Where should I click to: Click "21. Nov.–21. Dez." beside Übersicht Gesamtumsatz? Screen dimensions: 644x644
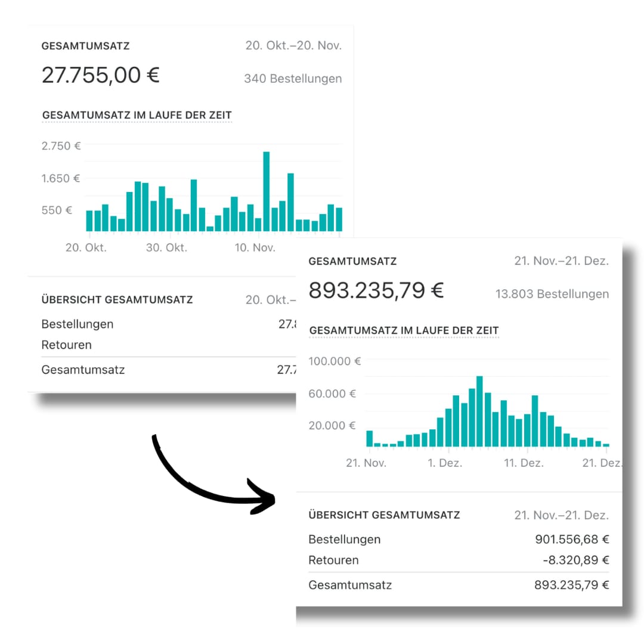coord(562,515)
